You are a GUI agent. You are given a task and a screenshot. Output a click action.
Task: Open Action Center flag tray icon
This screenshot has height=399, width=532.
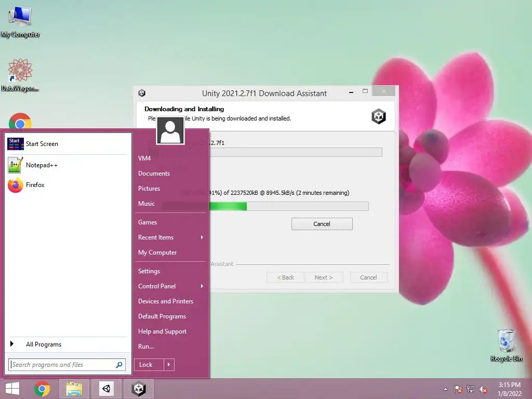click(458, 389)
